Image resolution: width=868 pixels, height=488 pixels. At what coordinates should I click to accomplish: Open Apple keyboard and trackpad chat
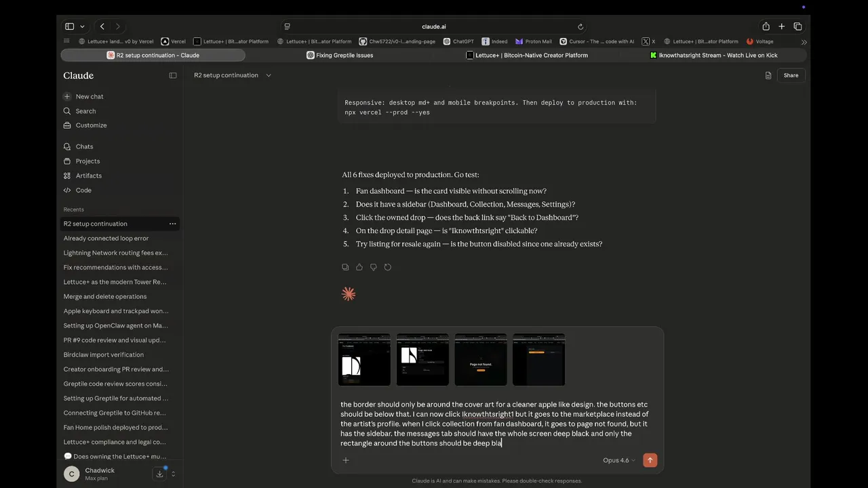[x=116, y=311]
